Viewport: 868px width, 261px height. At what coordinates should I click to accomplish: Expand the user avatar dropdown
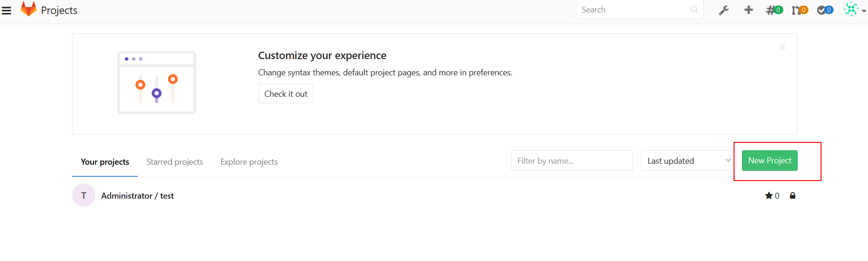click(x=855, y=10)
